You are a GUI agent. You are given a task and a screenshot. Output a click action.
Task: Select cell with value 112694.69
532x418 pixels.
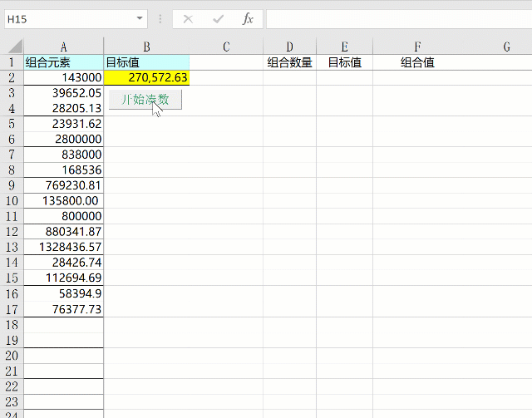[x=63, y=278]
